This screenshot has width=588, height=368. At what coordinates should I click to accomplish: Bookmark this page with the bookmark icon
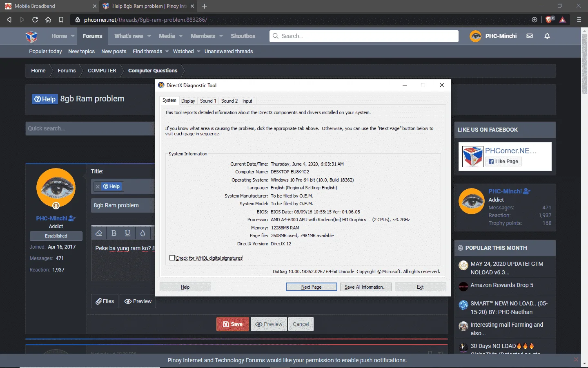point(61,20)
